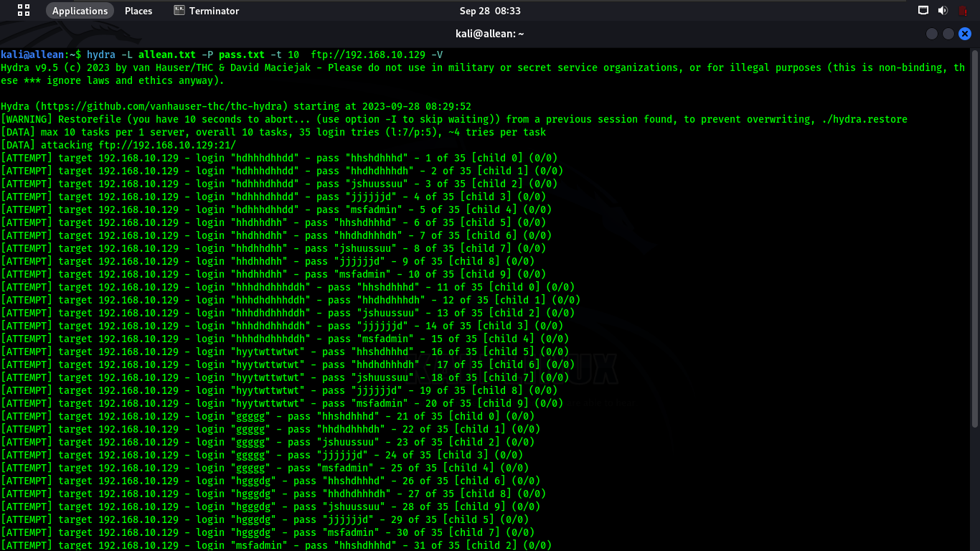Image resolution: width=980 pixels, height=551 pixels.
Task: Click the attempt line "28 of 35"
Action: click(270, 507)
